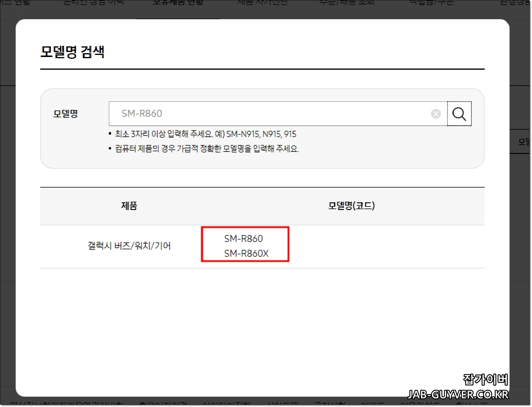
Task: Click the hint text about 최소 3자리 이상
Action: 206,134
